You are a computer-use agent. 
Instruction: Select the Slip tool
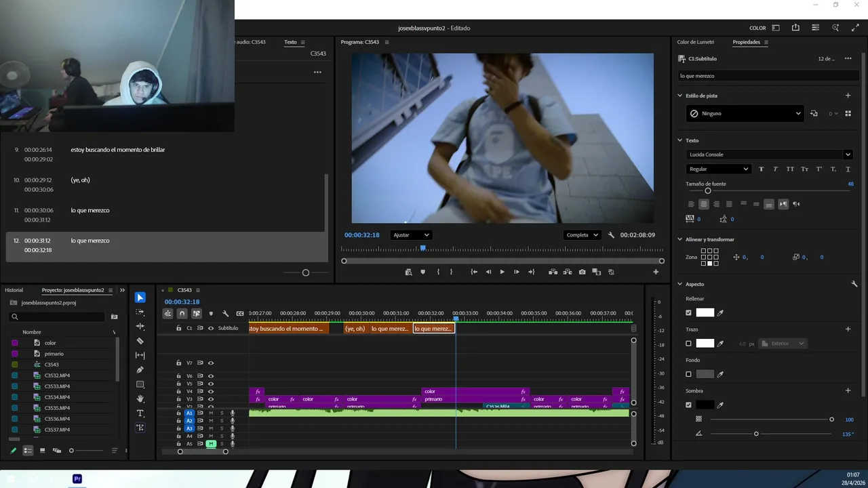click(140, 355)
